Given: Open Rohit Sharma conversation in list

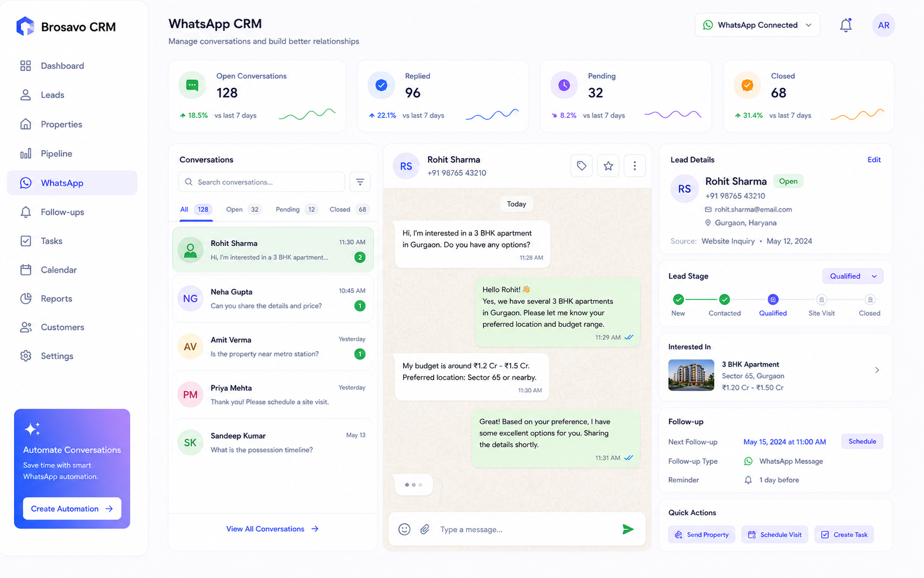Looking at the screenshot, I should [273, 250].
